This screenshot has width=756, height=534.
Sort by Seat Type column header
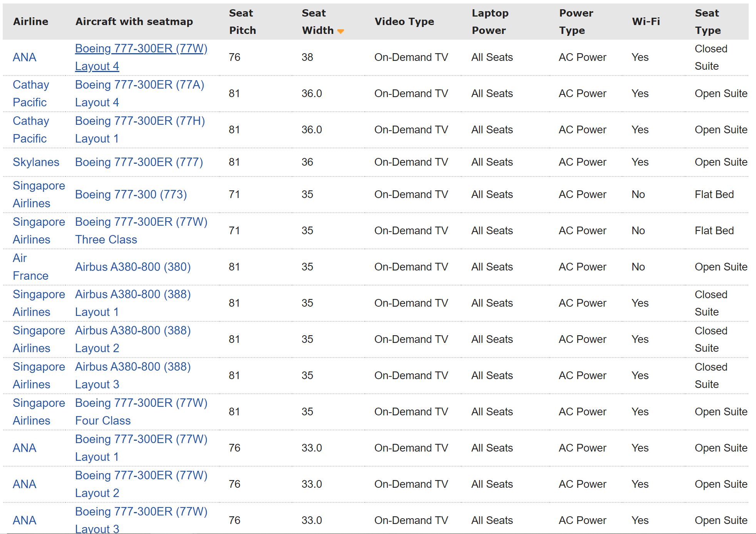707,22
